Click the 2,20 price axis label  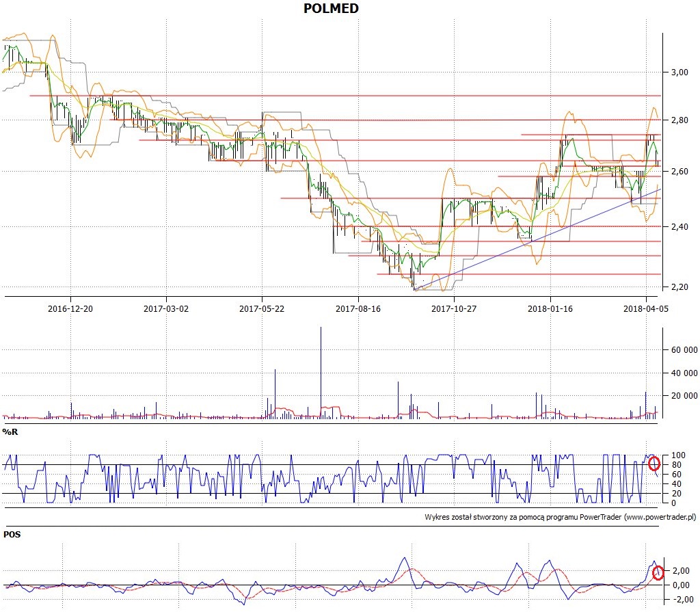pyautogui.click(x=679, y=287)
